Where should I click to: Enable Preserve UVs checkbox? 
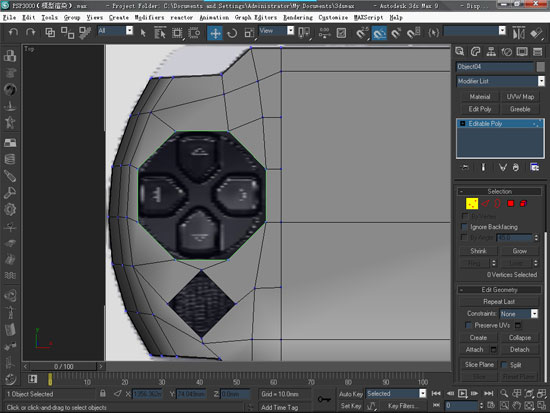(468, 325)
